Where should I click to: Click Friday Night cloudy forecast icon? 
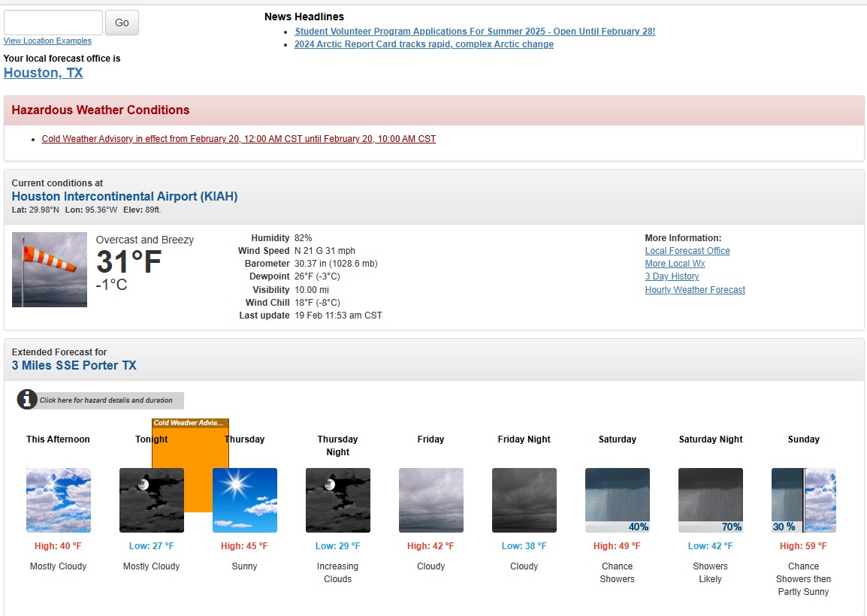point(524,500)
